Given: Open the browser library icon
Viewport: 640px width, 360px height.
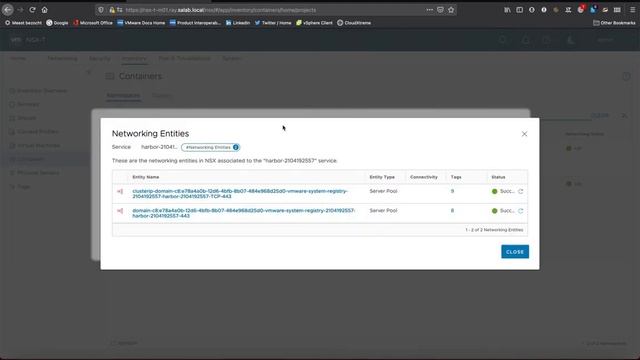Looking at the screenshot, I should (507, 10).
